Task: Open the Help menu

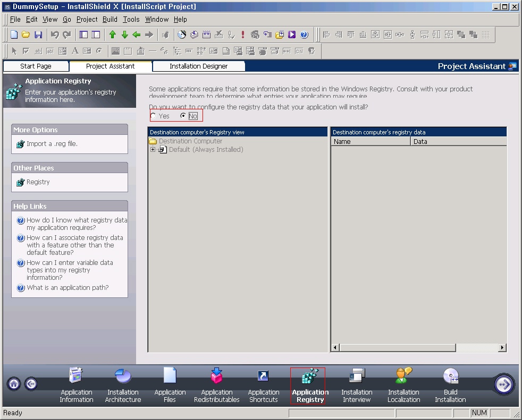Action: coord(180,19)
